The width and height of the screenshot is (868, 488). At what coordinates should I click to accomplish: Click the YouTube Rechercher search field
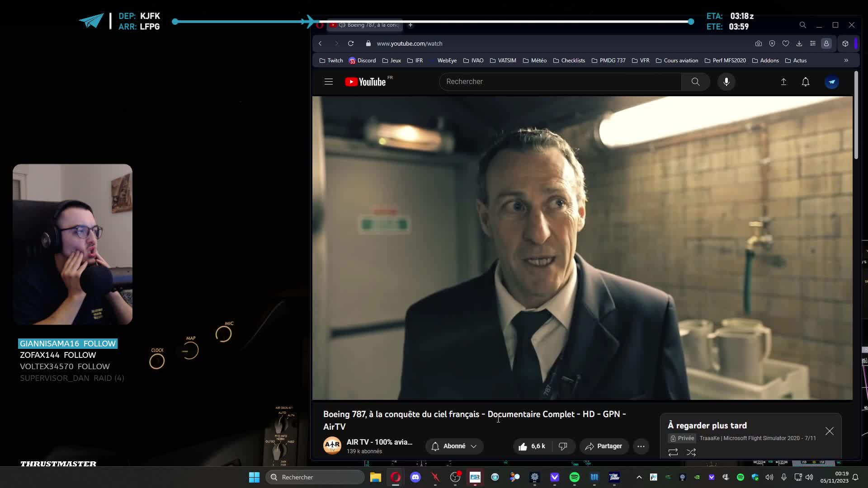(560, 82)
